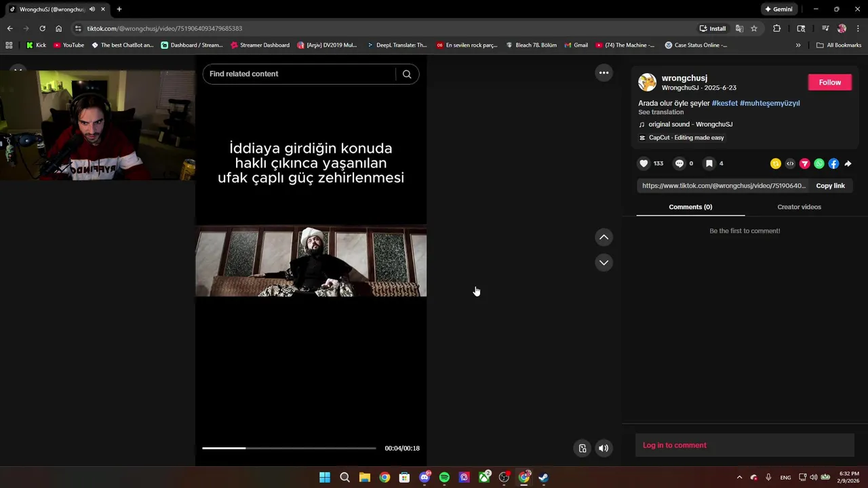Get embed code with the embed icon
The image size is (868, 488).
pyautogui.click(x=790, y=163)
